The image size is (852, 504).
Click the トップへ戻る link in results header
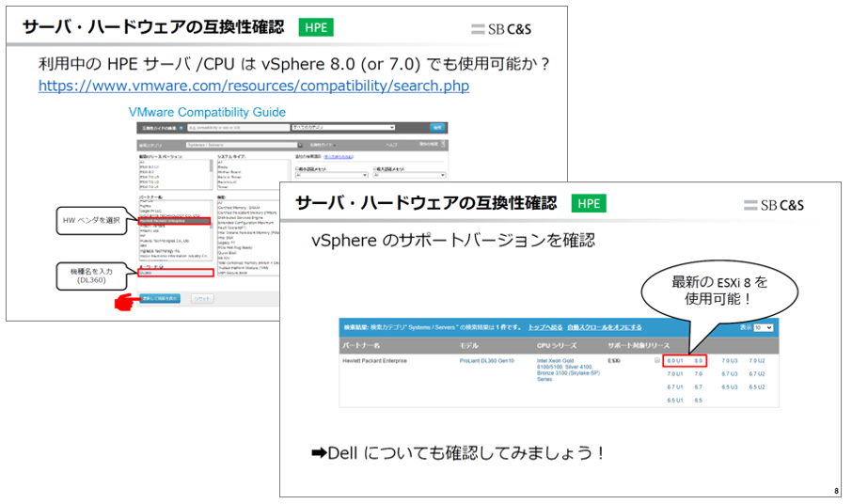(545, 327)
